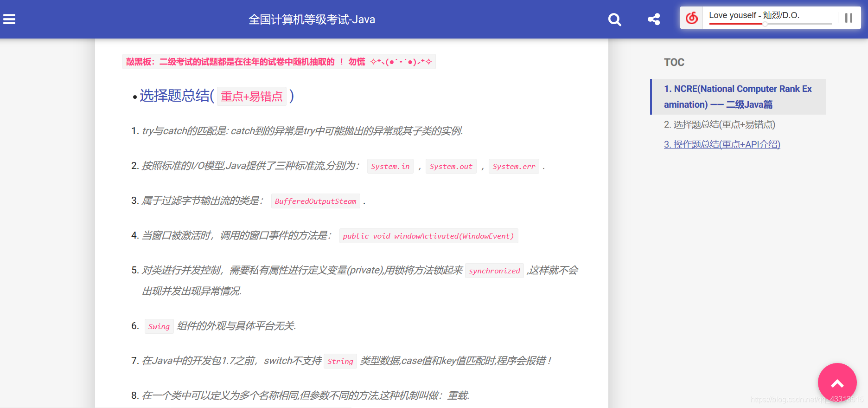Viewport: 868px width, 408px height.
Task: Click the back-to-top round button
Action: (x=837, y=382)
